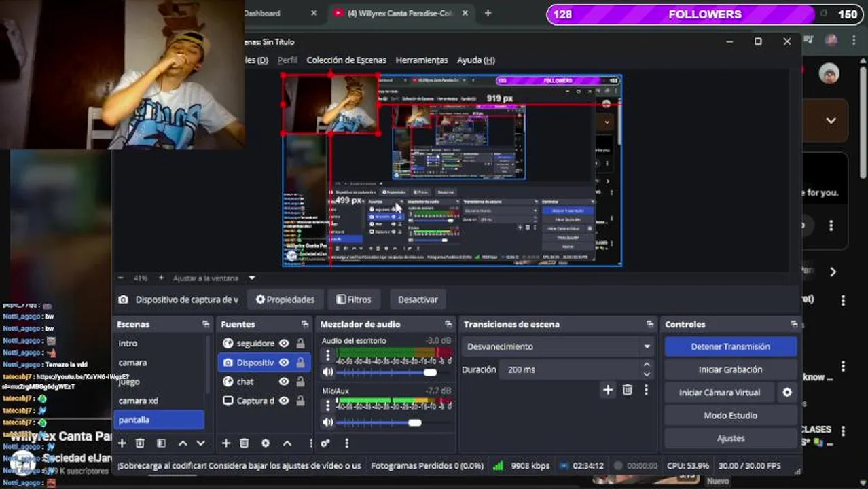Switch to Willyrex Canta Paradise browser tab
This screenshot has width=868, height=489.
pos(399,13)
